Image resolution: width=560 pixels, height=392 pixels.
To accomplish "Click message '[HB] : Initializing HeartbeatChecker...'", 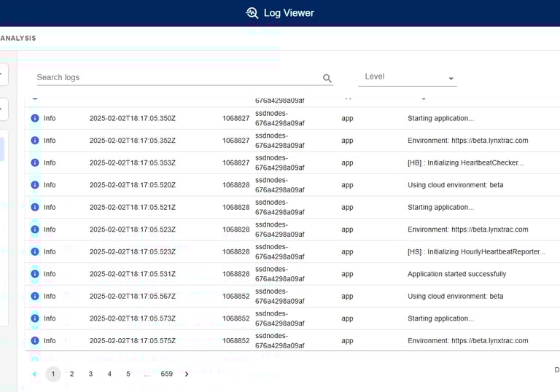I will click(x=466, y=162).
